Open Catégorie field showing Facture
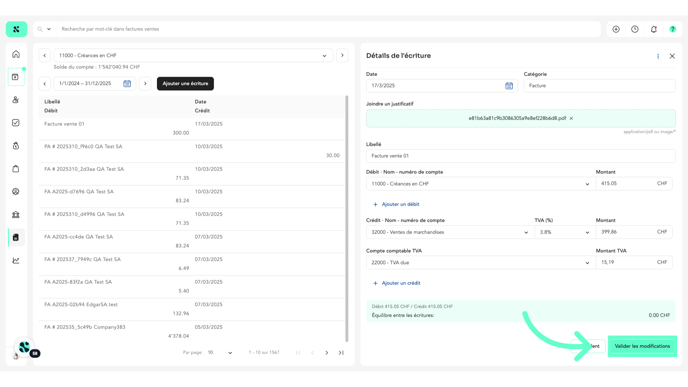 599,86
